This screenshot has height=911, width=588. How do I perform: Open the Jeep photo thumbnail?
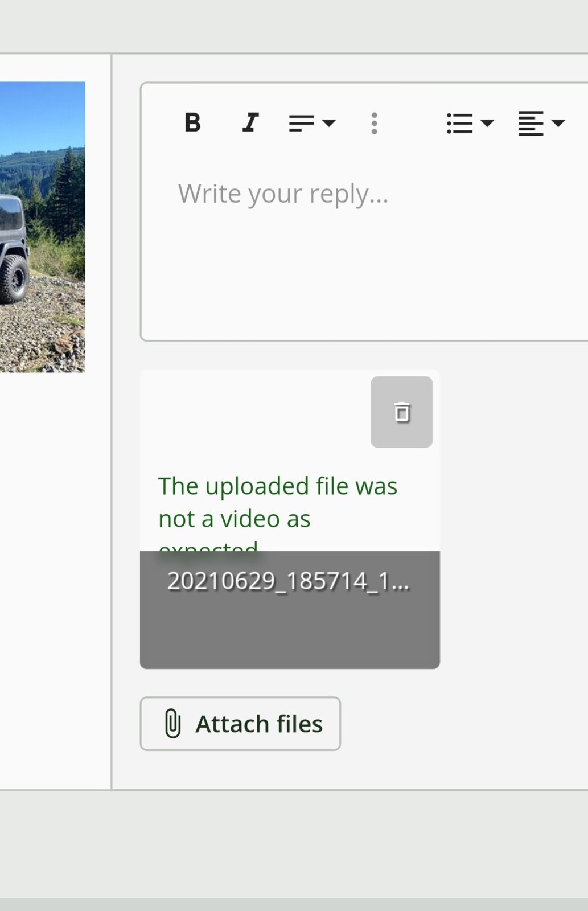pyautogui.click(x=42, y=227)
